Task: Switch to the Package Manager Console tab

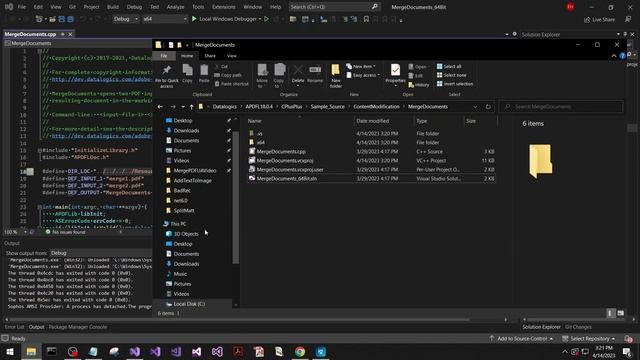Action: [78, 327]
